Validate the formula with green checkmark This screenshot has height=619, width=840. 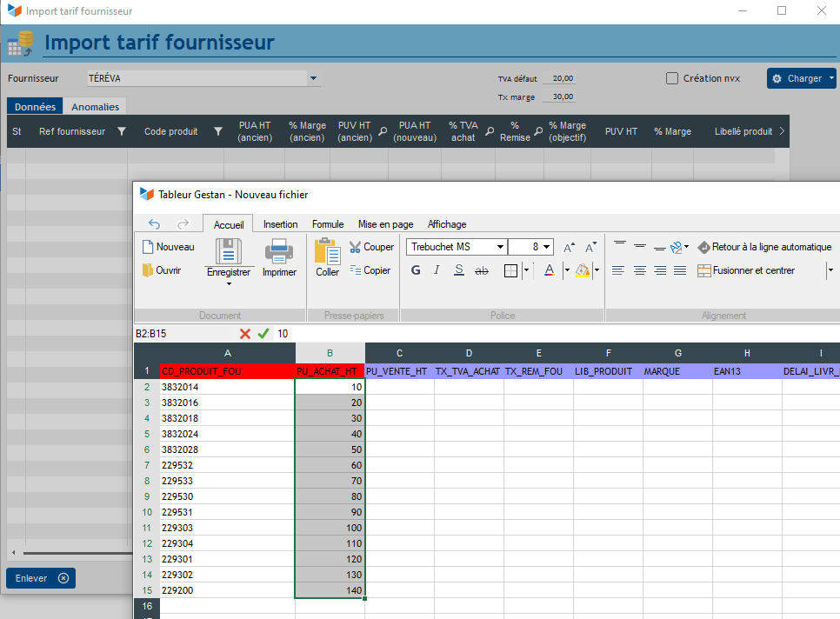tap(263, 334)
